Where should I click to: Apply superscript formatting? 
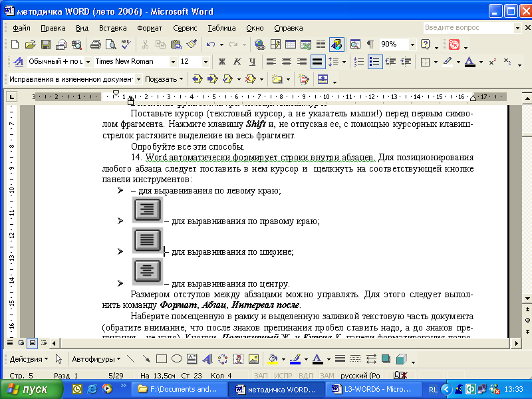tap(493, 62)
